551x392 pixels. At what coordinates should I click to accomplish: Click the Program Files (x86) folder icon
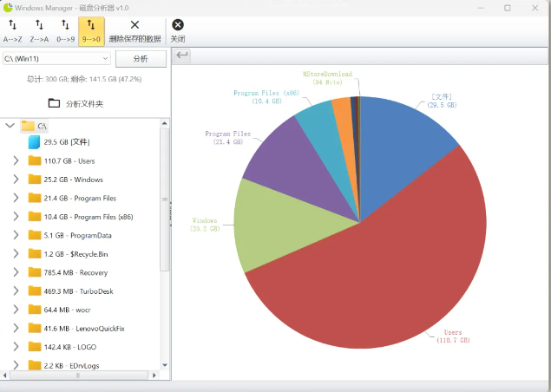coord(35,216)
